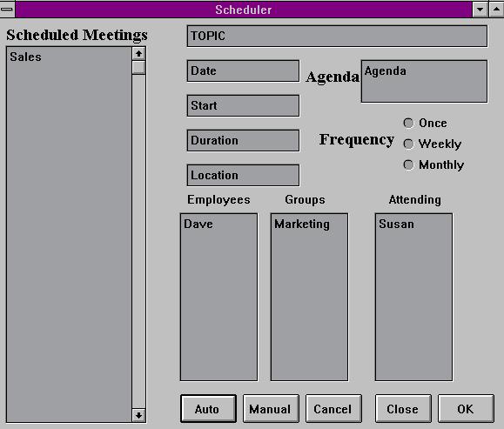Viewport: 504px width, 429px height.
Task: Select the scrollbar thumb in Scheduled Meetings
Action: [139, 68]
